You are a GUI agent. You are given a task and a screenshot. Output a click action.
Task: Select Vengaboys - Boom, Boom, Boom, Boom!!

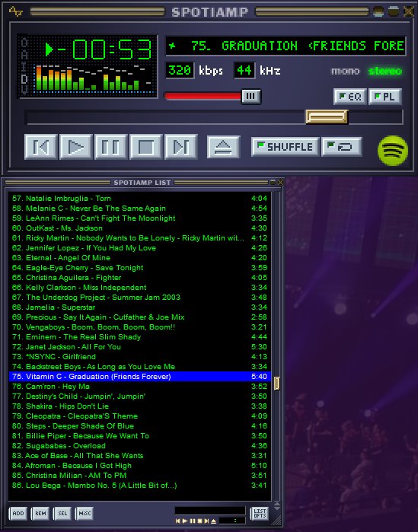[x=140, y=327]
